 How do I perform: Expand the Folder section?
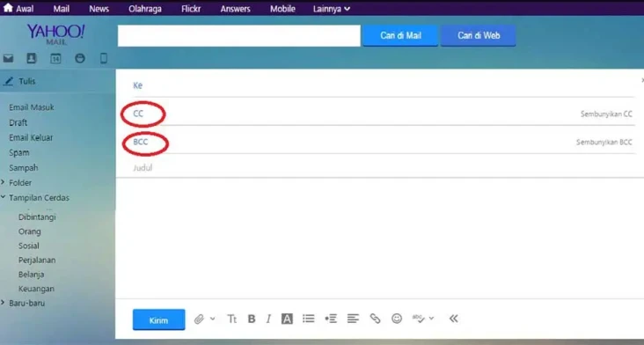[3, 182]
